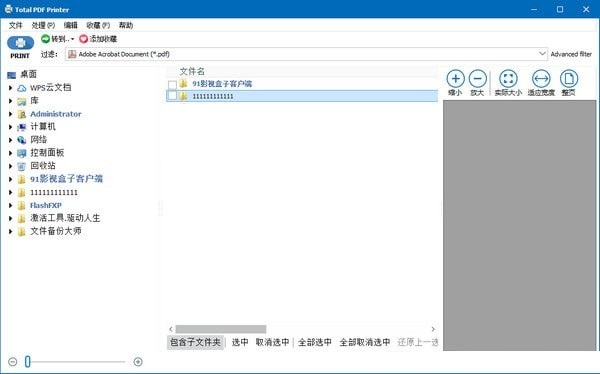Open the 编辑 menu
This screenshot has width=600, height=374.
[70, 25]
